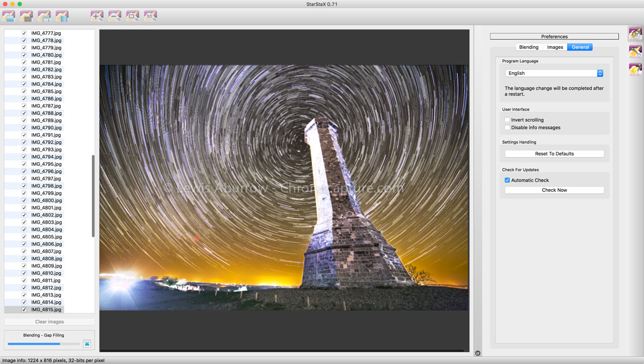The height and width of the screenshot is (364, 644).
Task: Uncheck the IMG_4777.jpg checkbox
Action: click(24, 33)
